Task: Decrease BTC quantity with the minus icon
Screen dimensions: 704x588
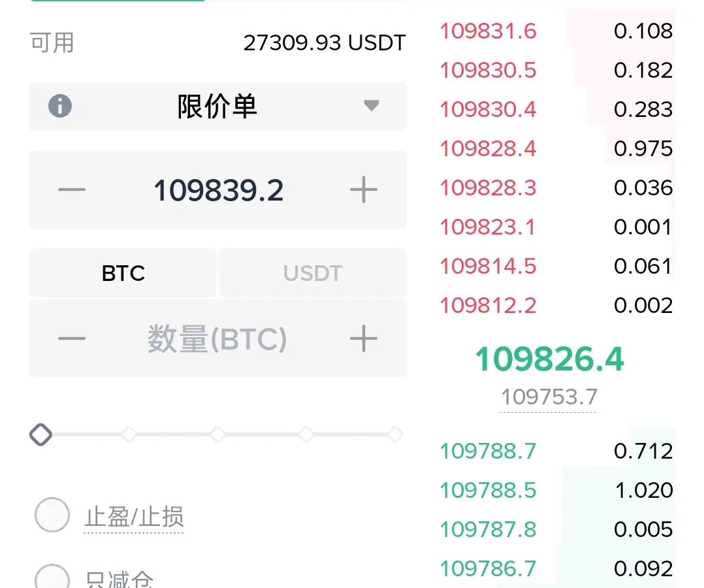Action: click(72, 338)
